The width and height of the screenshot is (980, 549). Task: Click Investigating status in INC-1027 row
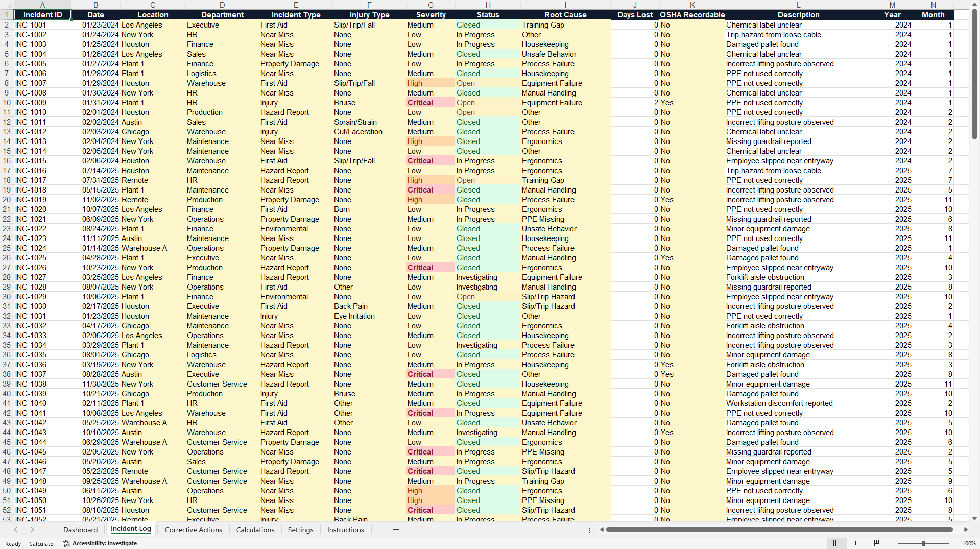(x=488, y=277)
